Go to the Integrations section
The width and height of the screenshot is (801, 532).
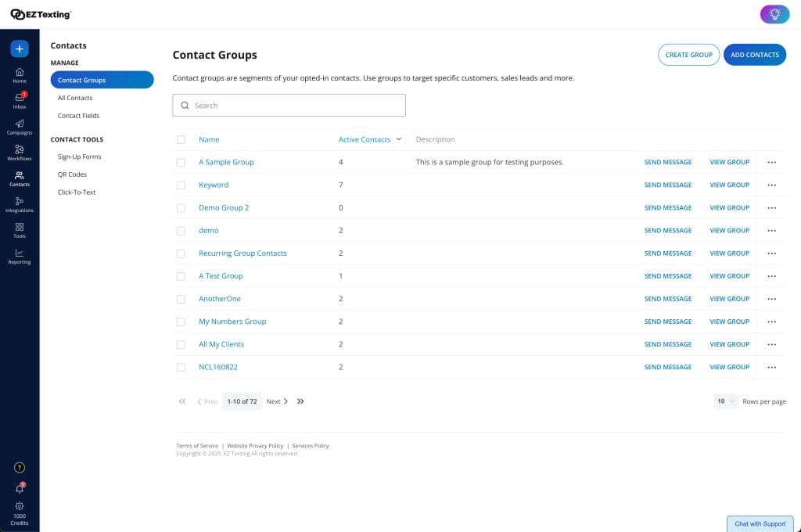coord(19,204)
